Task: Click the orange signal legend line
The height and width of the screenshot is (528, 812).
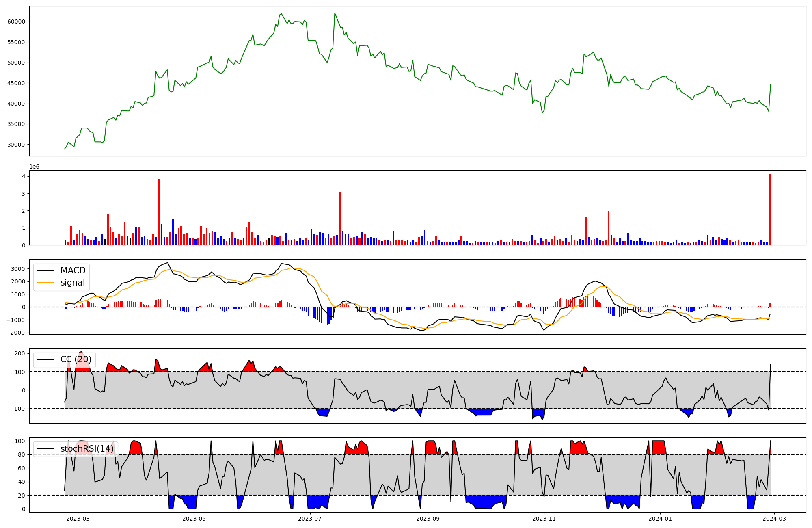Action: (x=45, y=283)
